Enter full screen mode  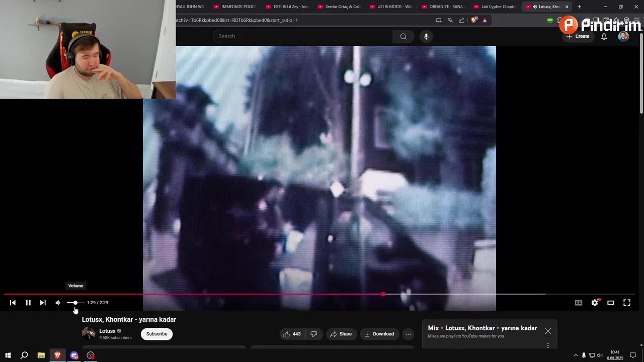click(627, 303)
